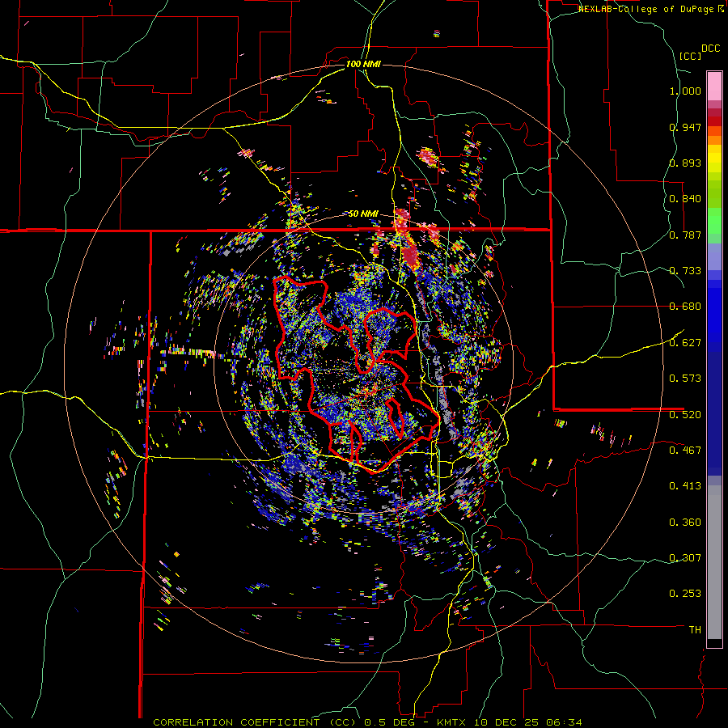Click the NEXLAB-College of DuPage watermark text
This screenshot has width=728, height=728.
647,9
